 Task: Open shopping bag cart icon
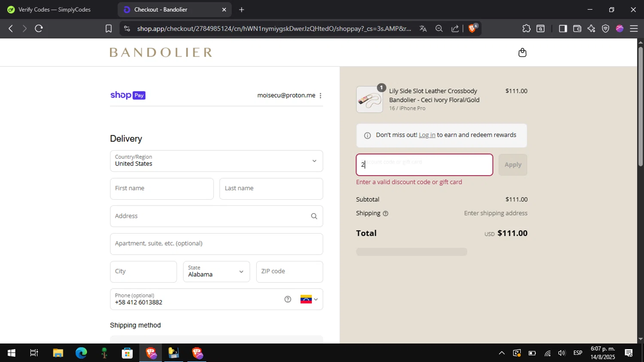click(x=522, y=52)
